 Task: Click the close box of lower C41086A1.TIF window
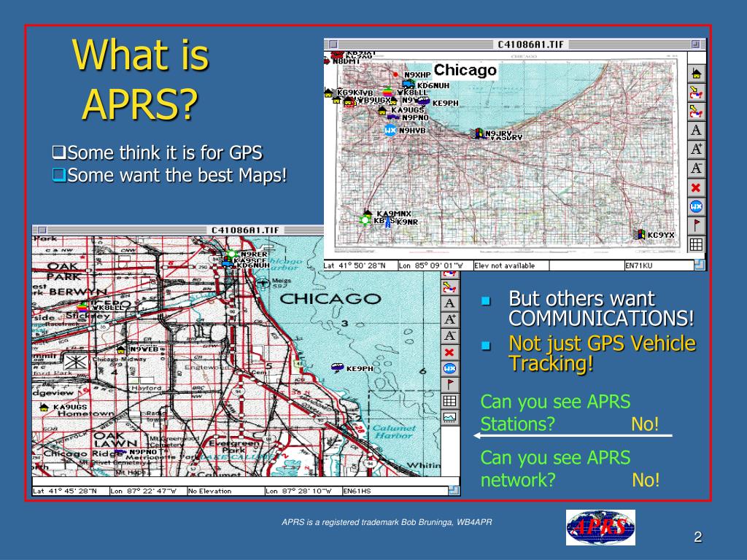pos(42,230)
